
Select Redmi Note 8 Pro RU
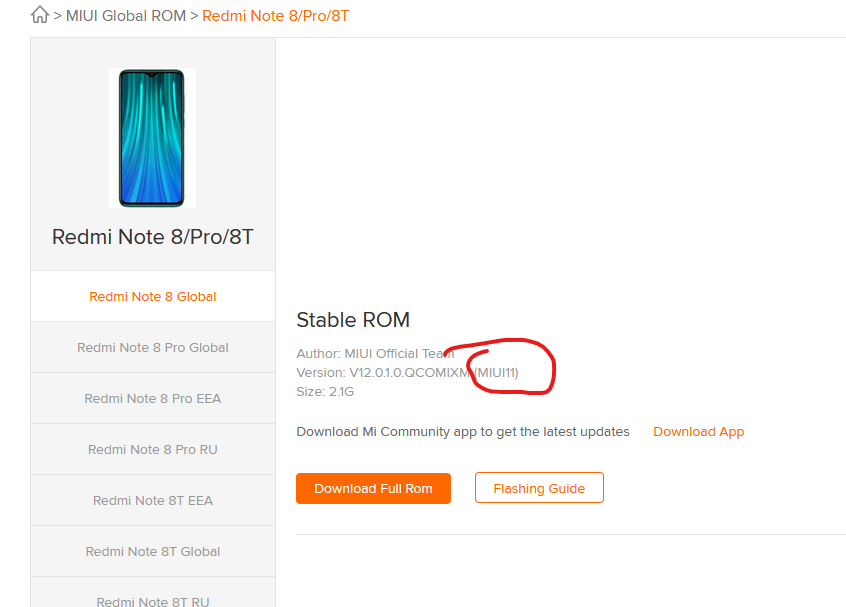[153, 449]
